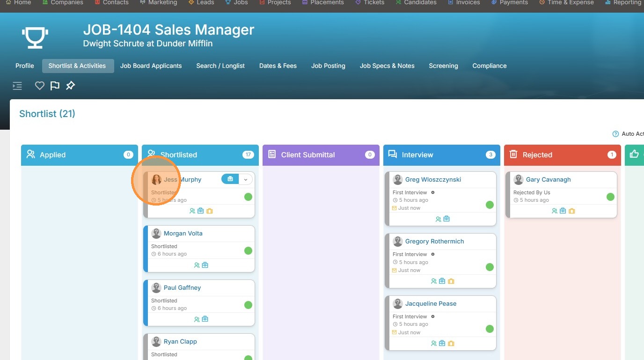Click Morgan Volta's avatar thumbnail
Viewport: 644px width, 360px height.
[x=156, y=233]
